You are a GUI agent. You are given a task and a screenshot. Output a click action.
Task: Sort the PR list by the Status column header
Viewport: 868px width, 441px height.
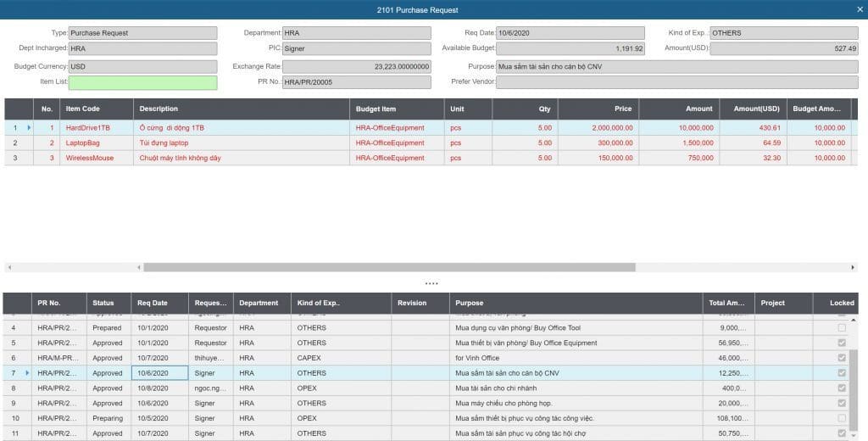pos(108,303)
